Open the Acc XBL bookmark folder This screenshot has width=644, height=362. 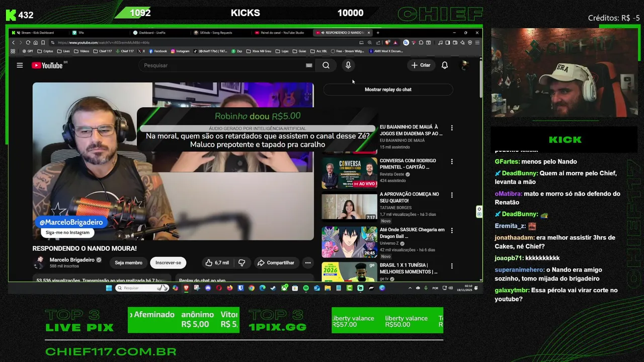(x=319, y=51)
